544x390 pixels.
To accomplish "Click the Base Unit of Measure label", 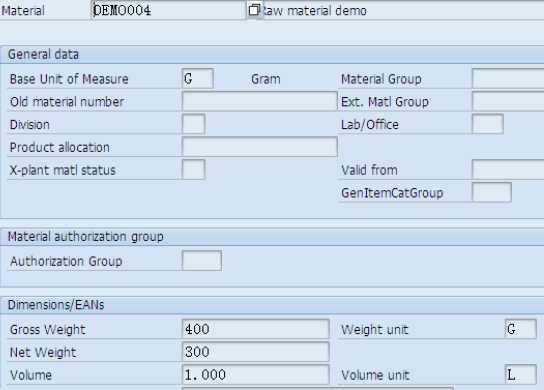I will [69, 79].
